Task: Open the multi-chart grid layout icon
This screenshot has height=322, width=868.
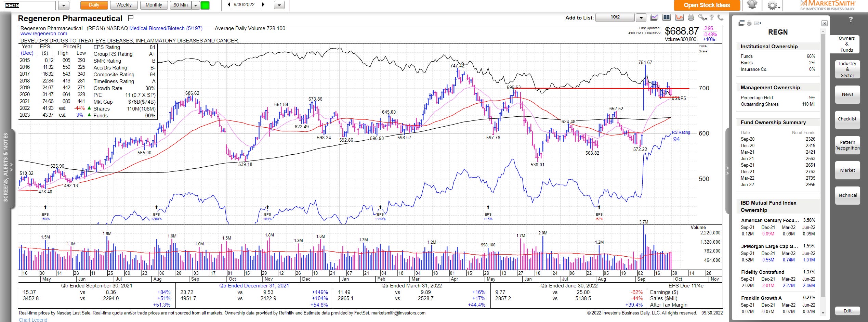Action: 667,17
